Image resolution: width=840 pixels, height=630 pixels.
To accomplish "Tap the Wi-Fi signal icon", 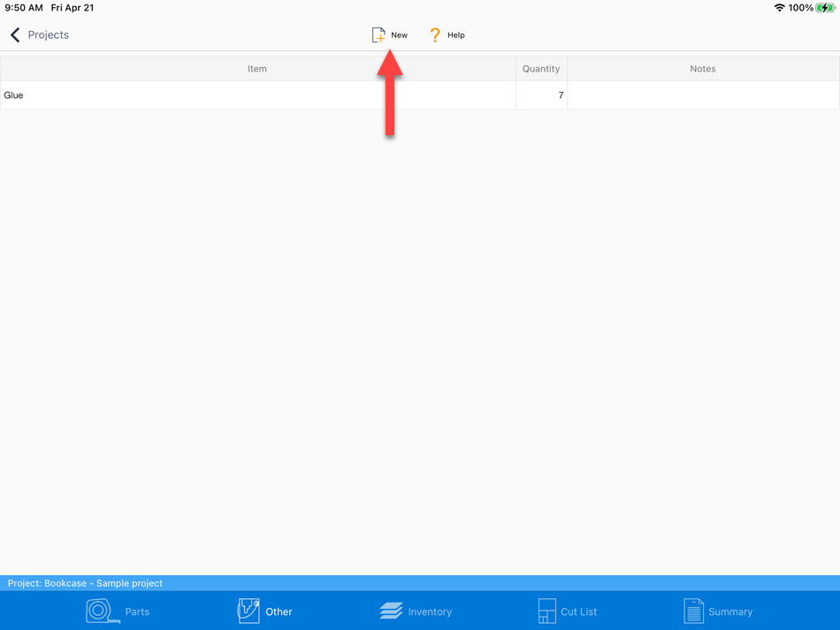I will [779, 8].
